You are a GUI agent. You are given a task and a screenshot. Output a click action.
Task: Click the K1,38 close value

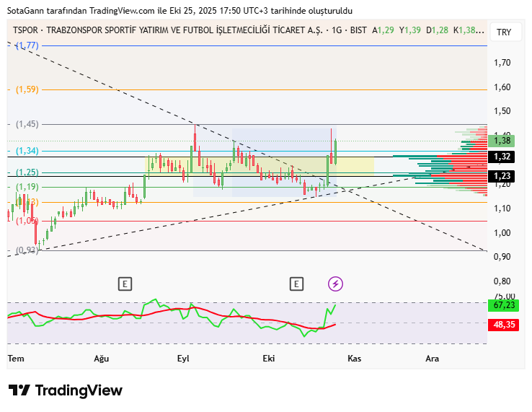(469, 30)
